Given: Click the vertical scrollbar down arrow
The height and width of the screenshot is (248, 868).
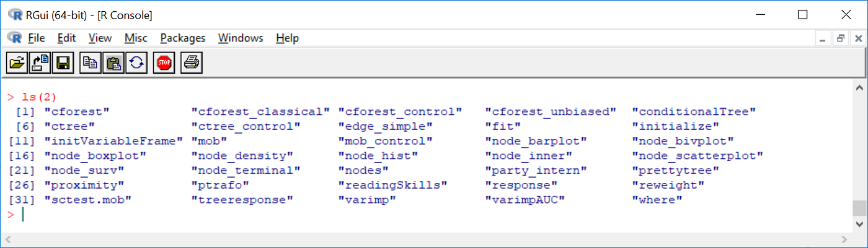Looking at the screenshot, I should coord(860,224).
